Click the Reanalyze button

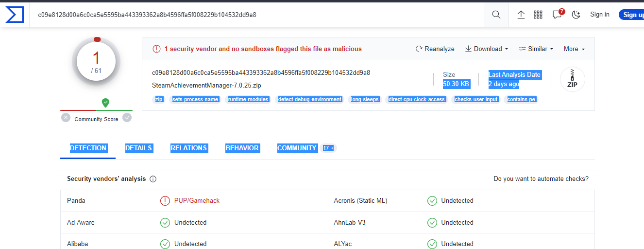pyautogui.click(x=435, y=49)
